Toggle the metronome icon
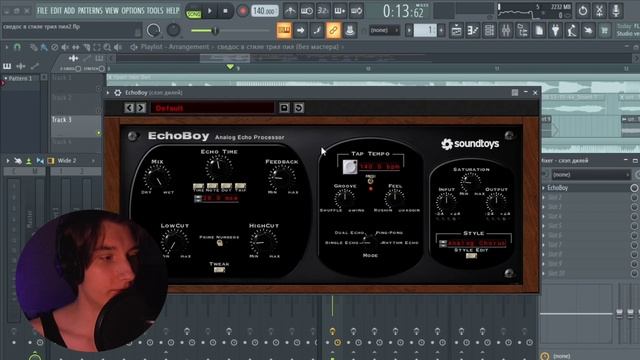Image resolution: width=640 pixels, height=360 pixels. [x=290, y=11]
